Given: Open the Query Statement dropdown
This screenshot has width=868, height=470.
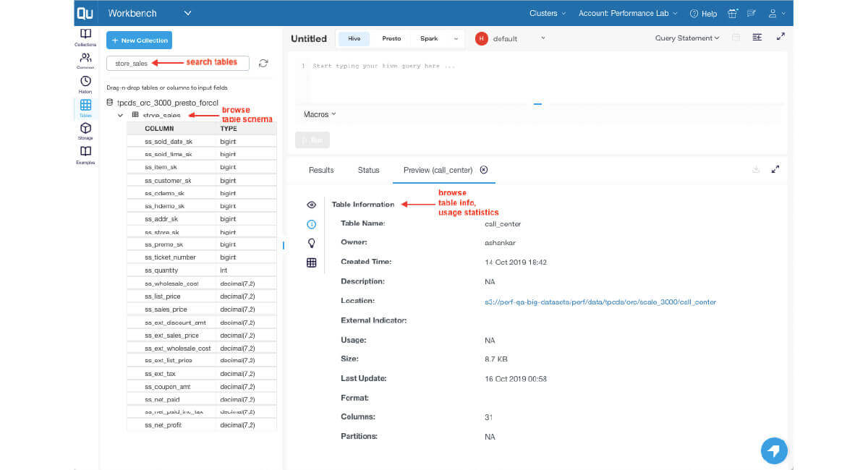Looking at the screenshot, I should click(x=687, y=38).
